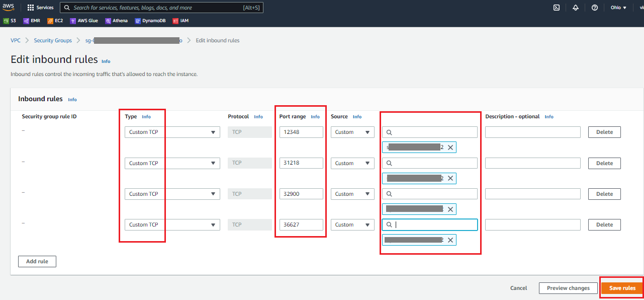Open the Ohio region selector
Image resolution: width=644 pixels, height=300 pixels.
[x=618, y=8]
